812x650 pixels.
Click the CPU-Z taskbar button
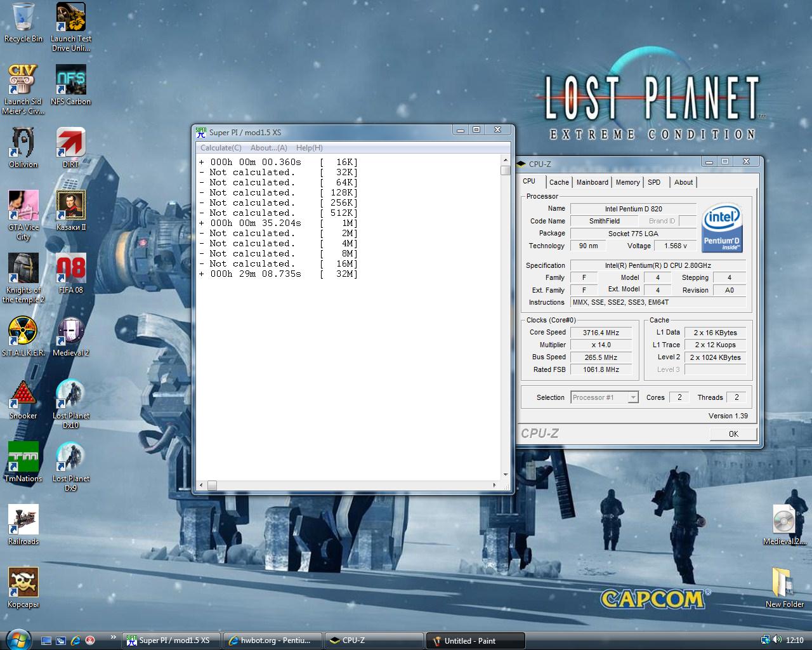tap(374, 640)
